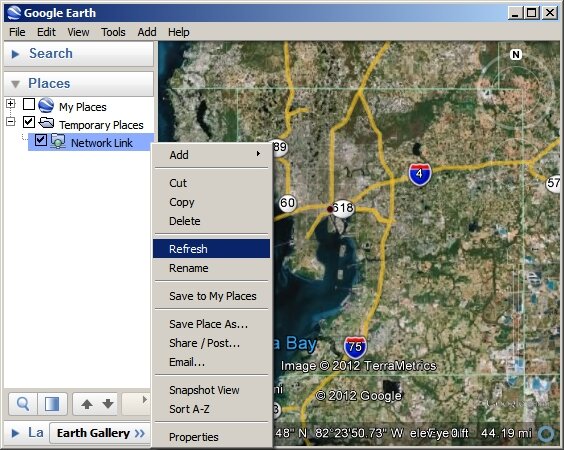Screen dimensions: 564x450
Task: Toggle the My Places checkbox
Action: point(29,104)
